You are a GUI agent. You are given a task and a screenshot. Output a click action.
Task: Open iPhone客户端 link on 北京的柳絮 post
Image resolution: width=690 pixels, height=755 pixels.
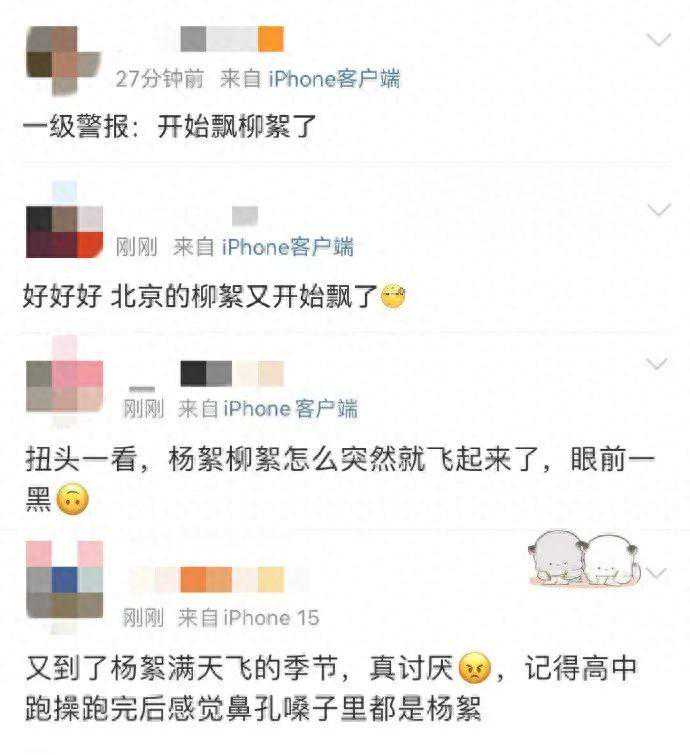[x=288, y=247]
